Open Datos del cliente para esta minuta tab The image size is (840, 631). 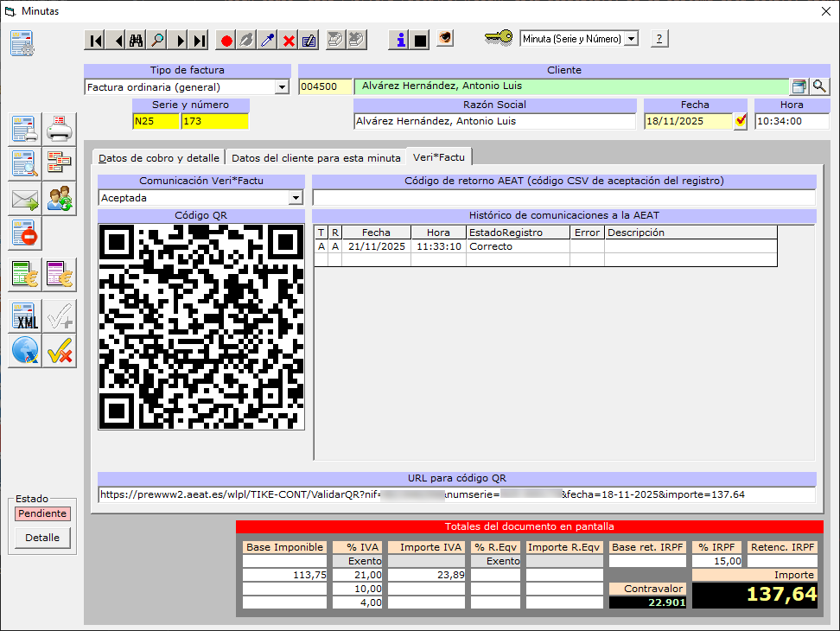click(316, 158)
